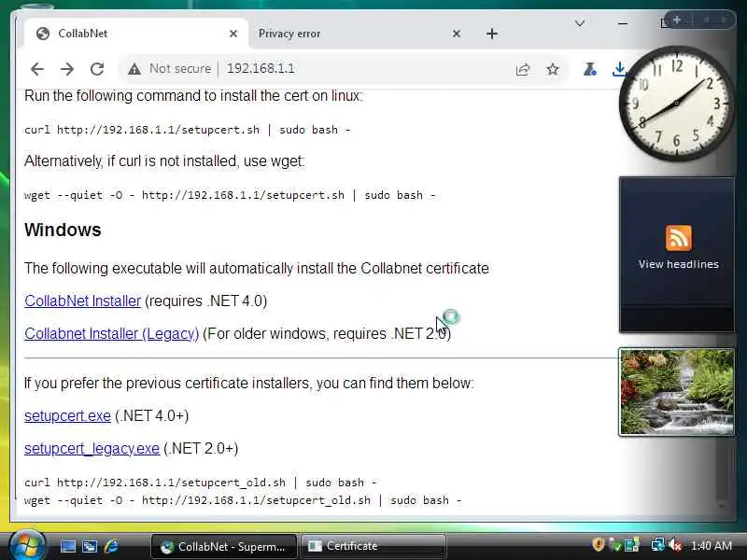Open the Collabnet Installer (Legacy) link
Viewport: 747px width, 560px height.
point(111,334)
